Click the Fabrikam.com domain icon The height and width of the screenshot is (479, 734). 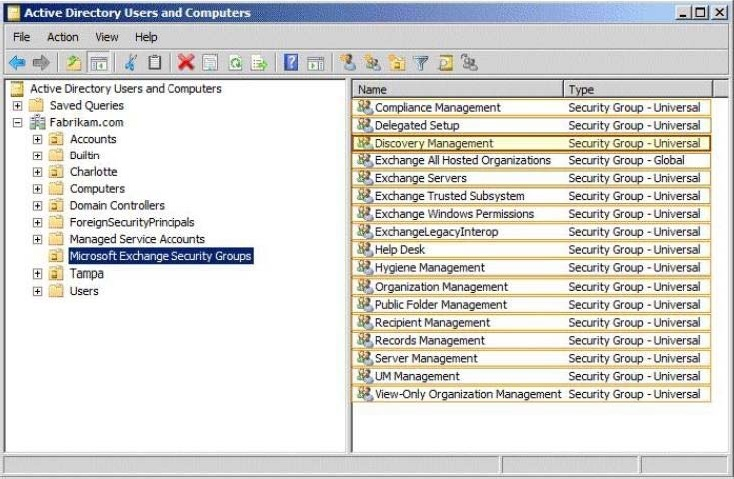37,123
